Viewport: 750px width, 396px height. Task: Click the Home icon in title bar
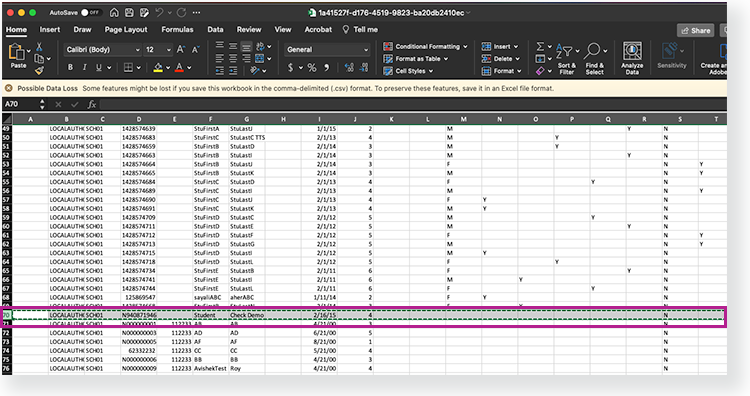point(114,12)
